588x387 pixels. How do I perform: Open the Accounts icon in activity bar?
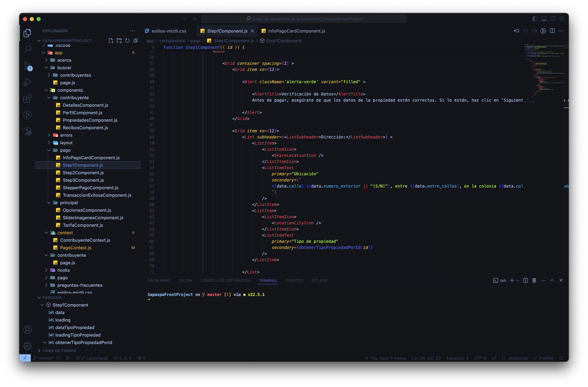(28, 330)
